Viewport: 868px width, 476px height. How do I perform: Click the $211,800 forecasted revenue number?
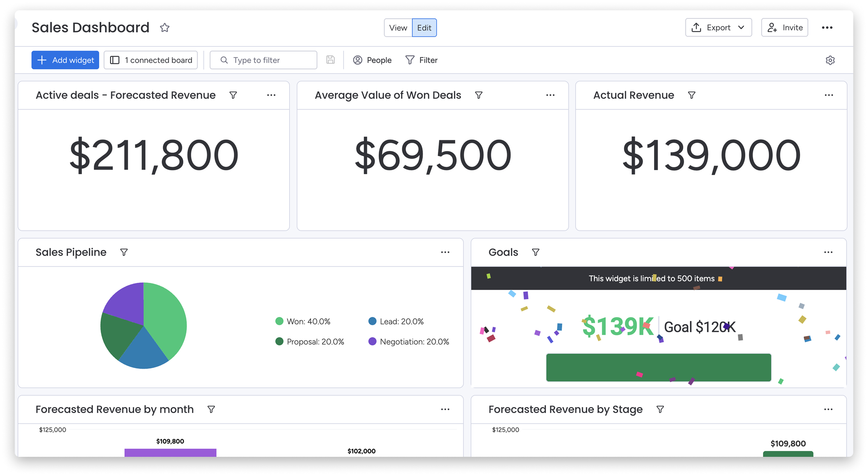coord(154,155)
